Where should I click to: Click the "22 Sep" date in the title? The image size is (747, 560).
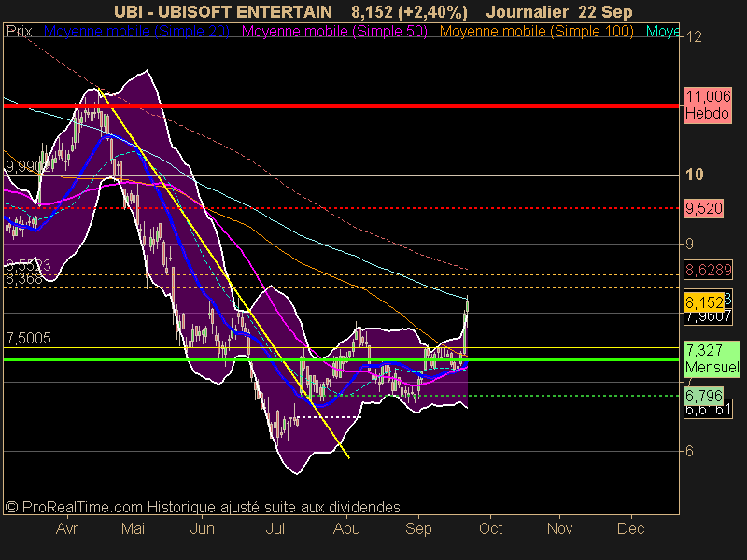tap(605, 12)
